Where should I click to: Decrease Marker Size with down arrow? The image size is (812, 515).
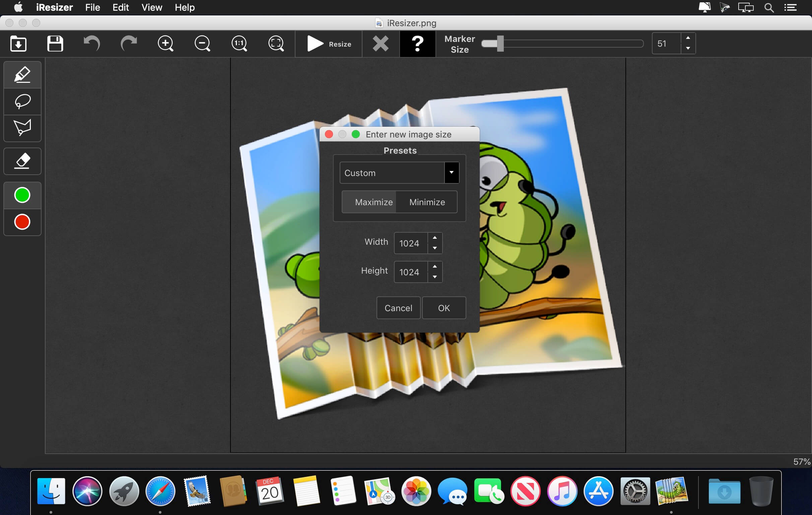[x=688, y=49]
